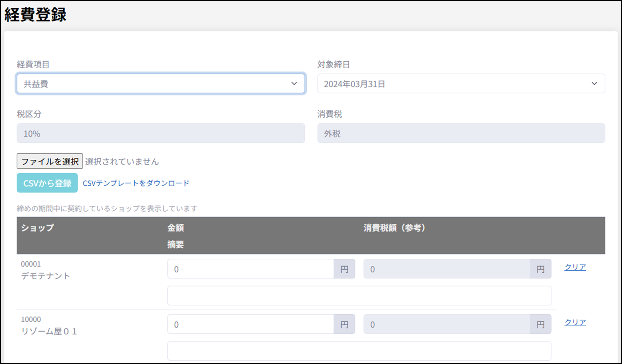Open the CSVテンプレートをダウンロード link
The height and width of the screenshot is (364, 622).
click(x=136, y=183)
